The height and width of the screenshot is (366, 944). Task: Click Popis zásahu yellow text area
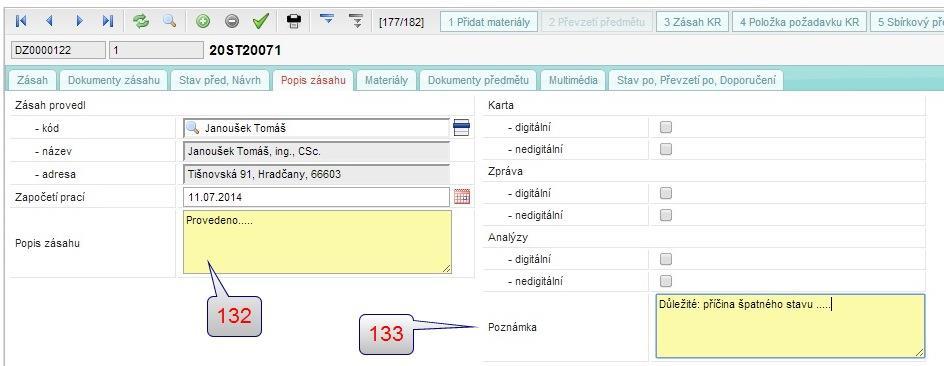tap(317, 242)
